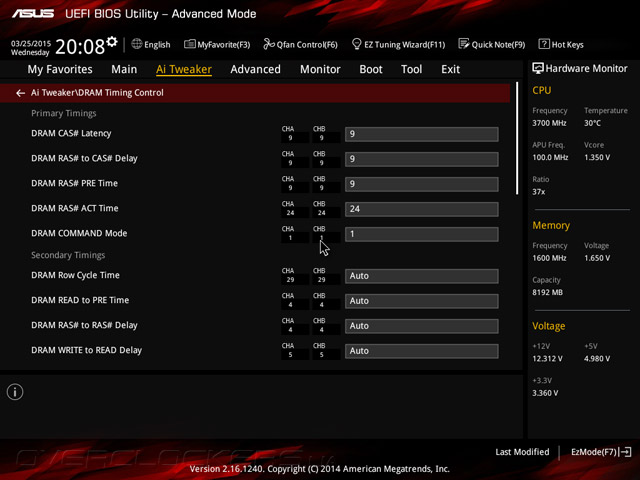Click the memory frequency 1600 MHz value

coord(549,258)
